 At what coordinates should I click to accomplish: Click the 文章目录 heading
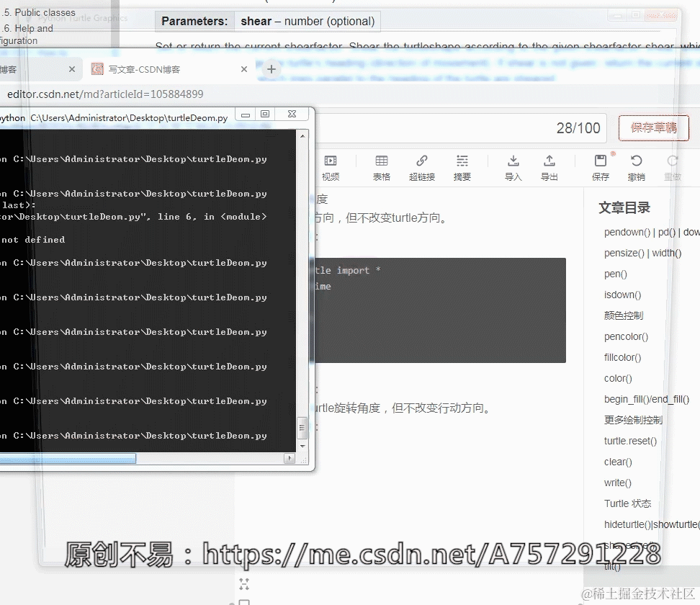click(624, 207)
